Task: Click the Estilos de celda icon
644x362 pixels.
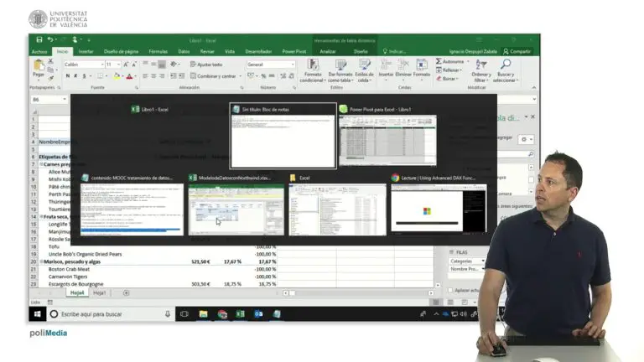Action: click(x=364, y=65)
